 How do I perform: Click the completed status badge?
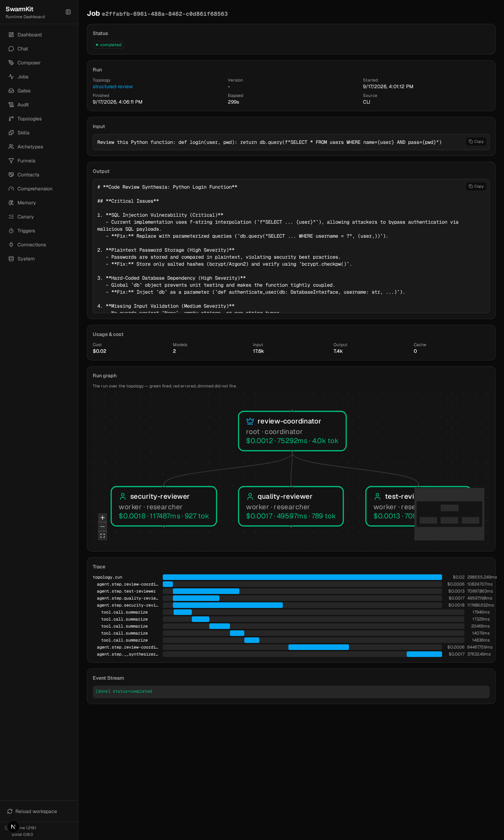click(x=108, y=45)
